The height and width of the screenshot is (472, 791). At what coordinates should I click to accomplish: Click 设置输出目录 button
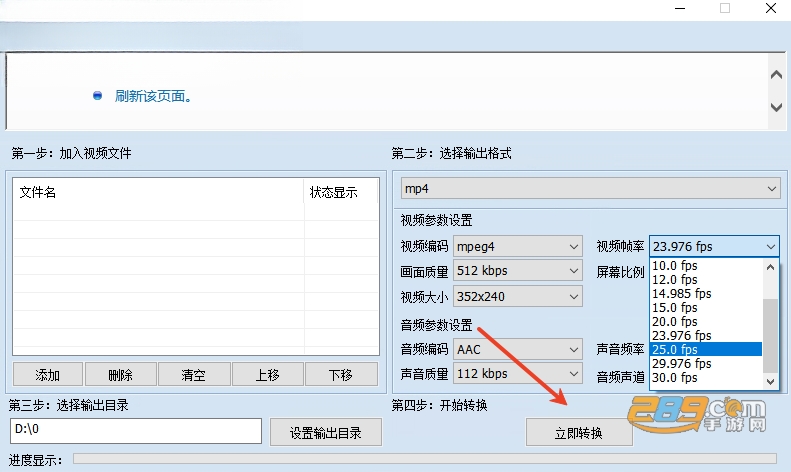[x=326, y=432]
